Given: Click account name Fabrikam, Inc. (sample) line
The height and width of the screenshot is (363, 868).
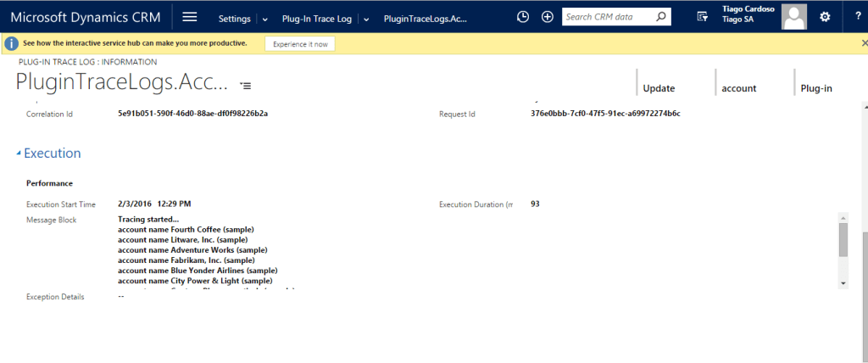Looking at the screenshot, I should [x=186, y=260].
